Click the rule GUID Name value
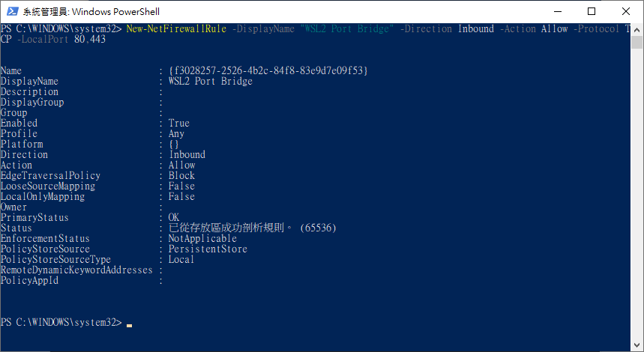The width and height of the screenshot is (644, 352). pyautogui.click(x=268, y=70)
